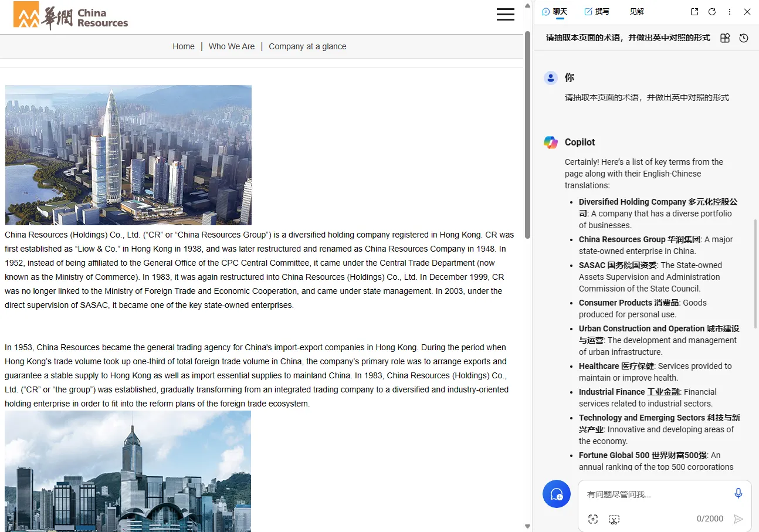Screen dimensions: 759x532
Task: Switch to the 聊天 tab
Action: (x=555, y=12)
